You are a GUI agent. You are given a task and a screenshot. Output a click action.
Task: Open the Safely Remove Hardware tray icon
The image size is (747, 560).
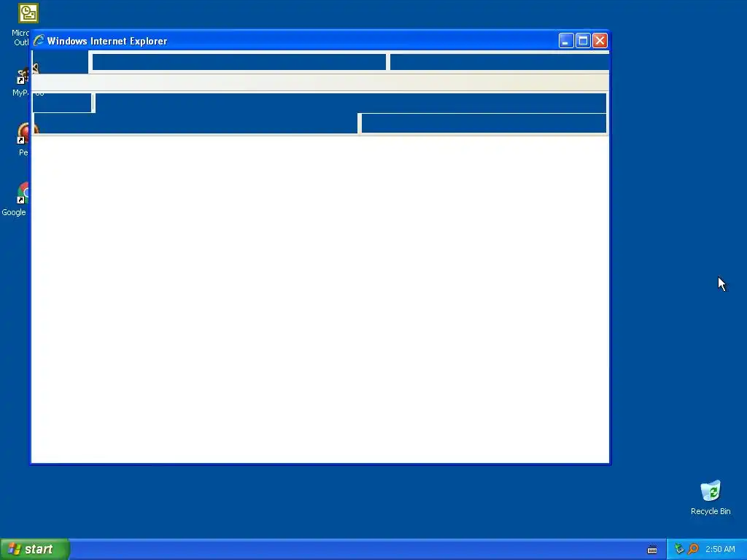pos(679,549)
